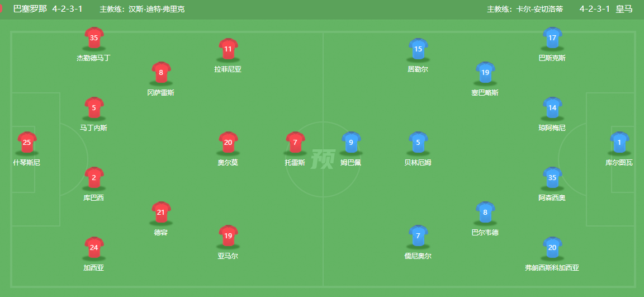Select red jersey 21 德容

click(x=161, y=212)
